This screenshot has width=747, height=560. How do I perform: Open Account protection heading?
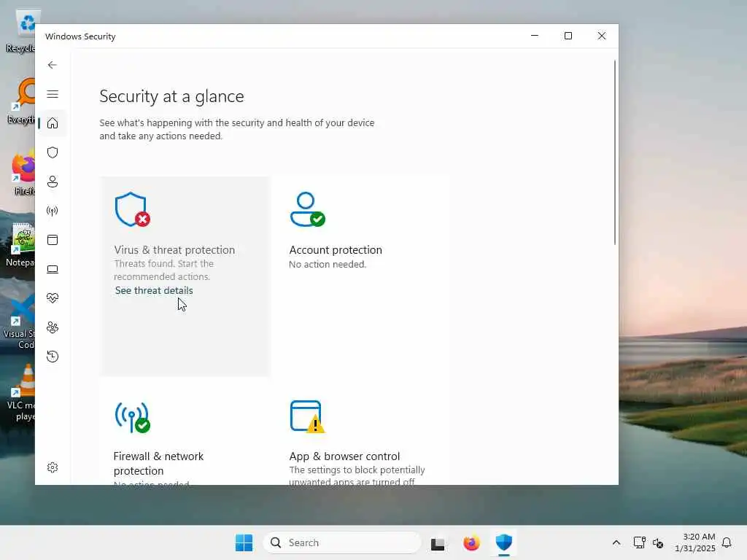tap(336, 250)
